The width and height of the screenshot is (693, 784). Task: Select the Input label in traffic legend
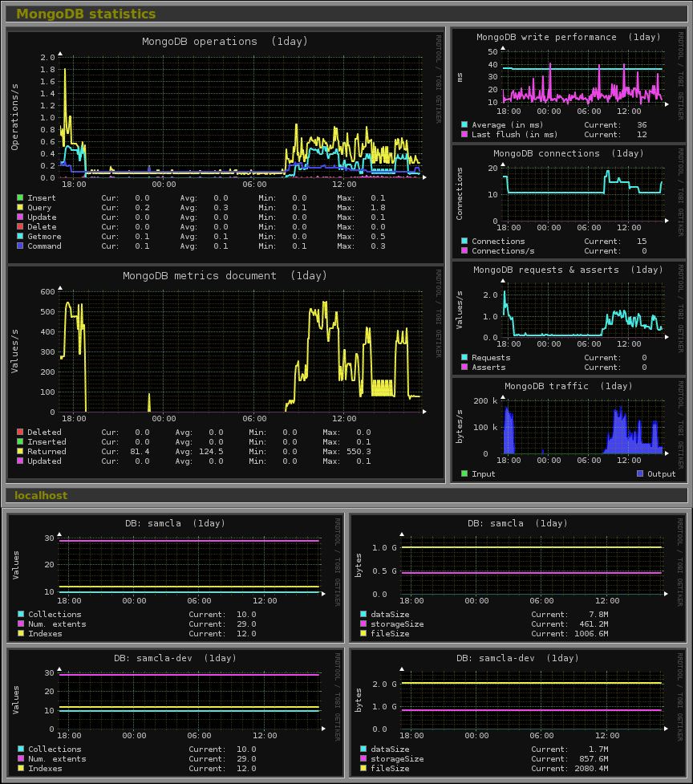484,474
